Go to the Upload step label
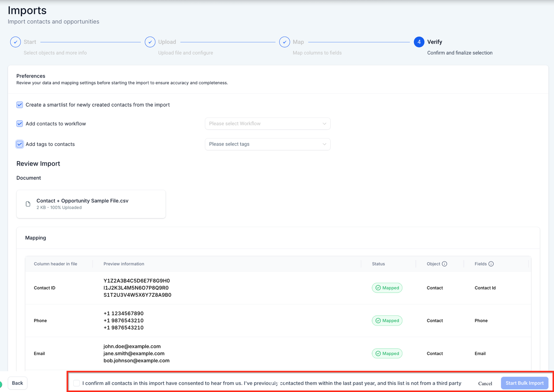The image size is (554, 392). pyautogui.click(x=167, y=42)
